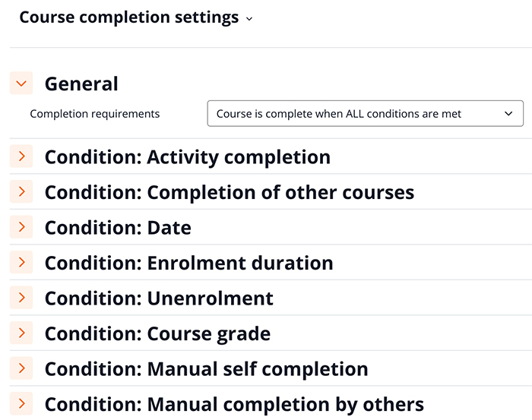This screenshot has height=420, width=532.
Task: Collapse the General section using its chevron
Action: click(x=21, y=84)
